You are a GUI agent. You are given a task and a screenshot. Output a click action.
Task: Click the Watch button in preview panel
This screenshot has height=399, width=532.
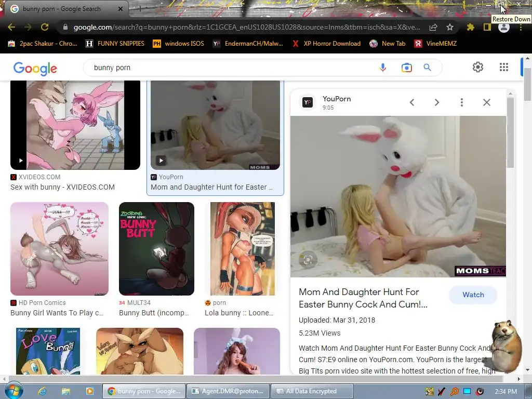[x=473, y=295]
